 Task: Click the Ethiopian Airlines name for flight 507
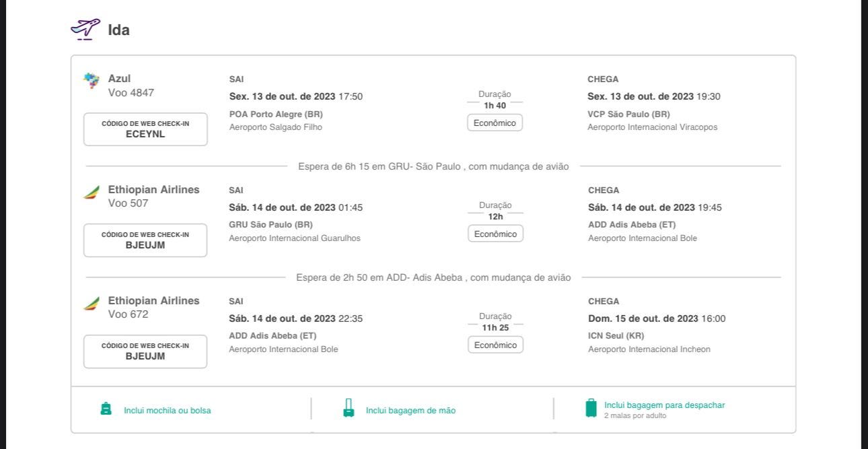tap(154, 190)
